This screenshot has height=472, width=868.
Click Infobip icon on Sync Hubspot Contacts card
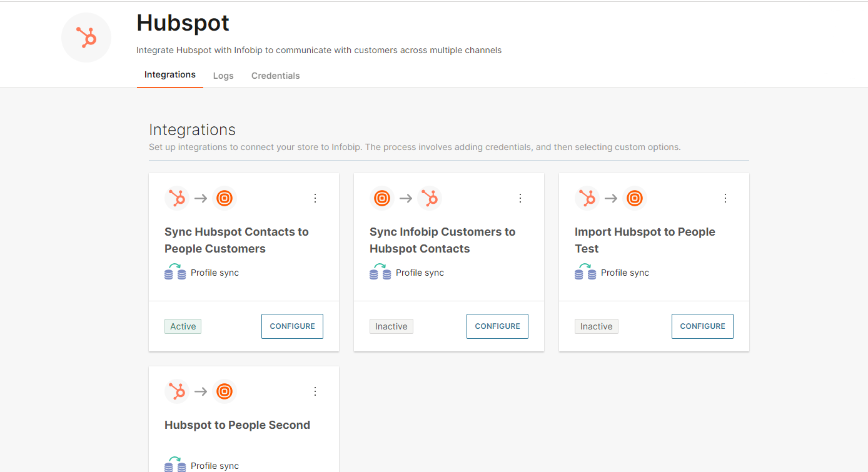click(224, 198)
